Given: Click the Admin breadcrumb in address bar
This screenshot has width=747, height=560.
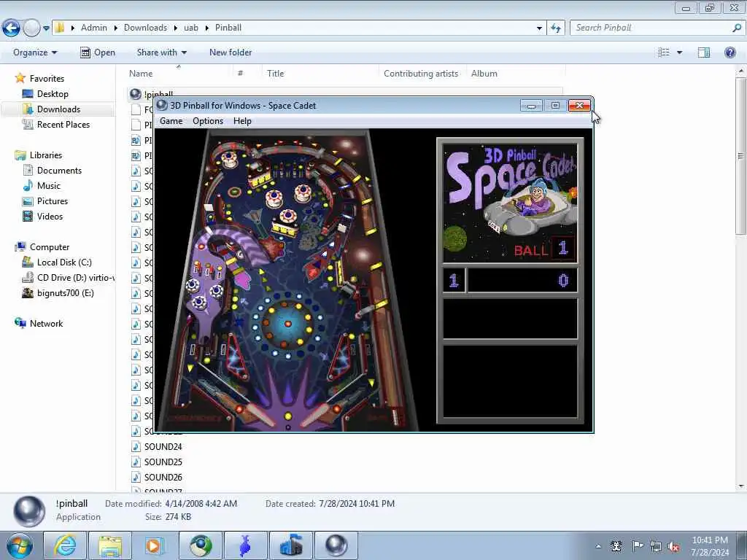Looking at the screenshot, I should click(94, 28).
